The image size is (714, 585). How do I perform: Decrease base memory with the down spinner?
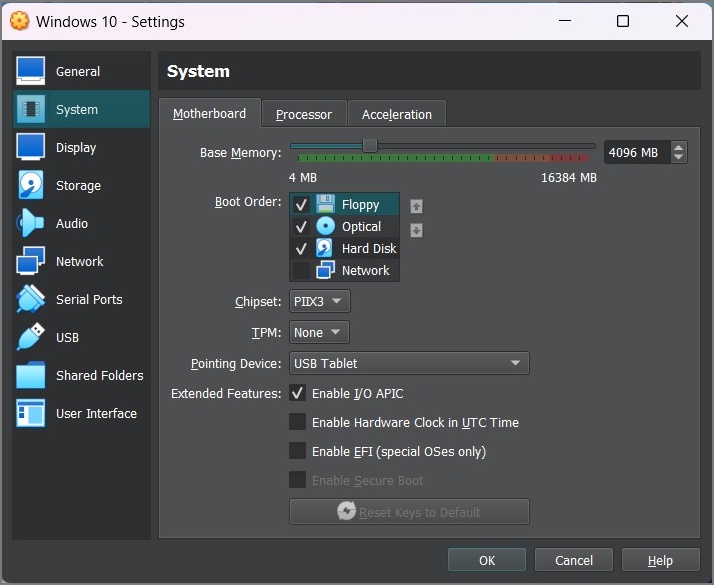coord(678,157)
